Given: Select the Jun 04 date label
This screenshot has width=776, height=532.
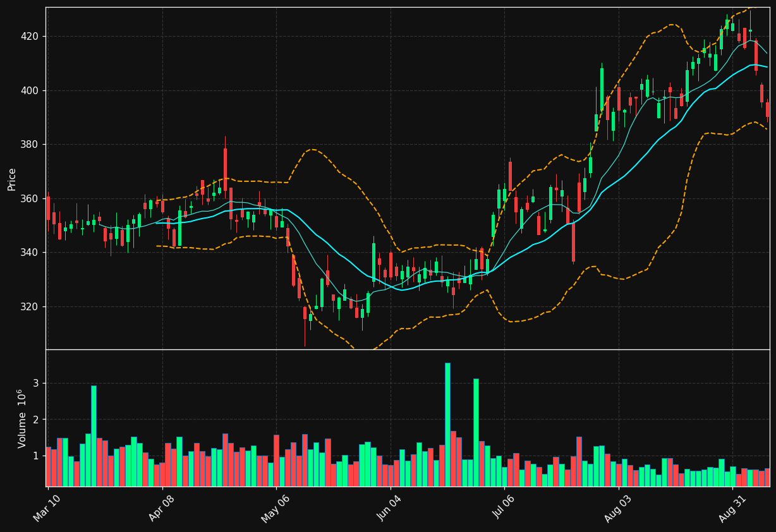Looking at the screenshot, I should point(391,508).
